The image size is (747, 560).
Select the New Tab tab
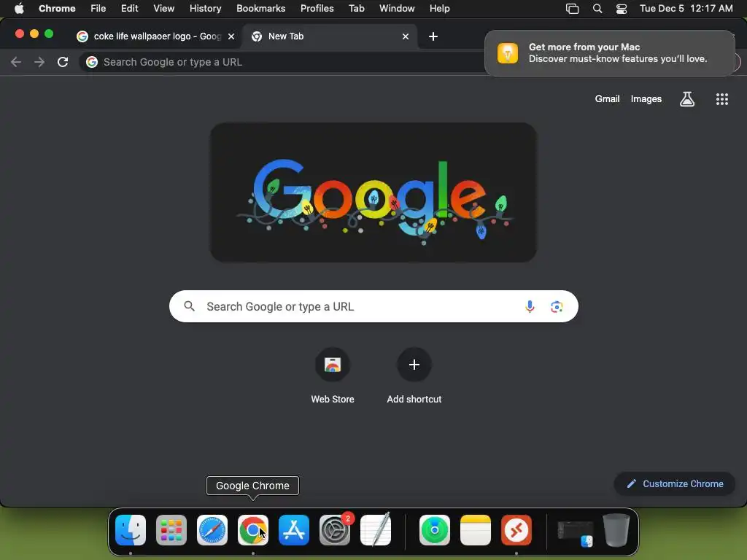[x=330, y=36]
